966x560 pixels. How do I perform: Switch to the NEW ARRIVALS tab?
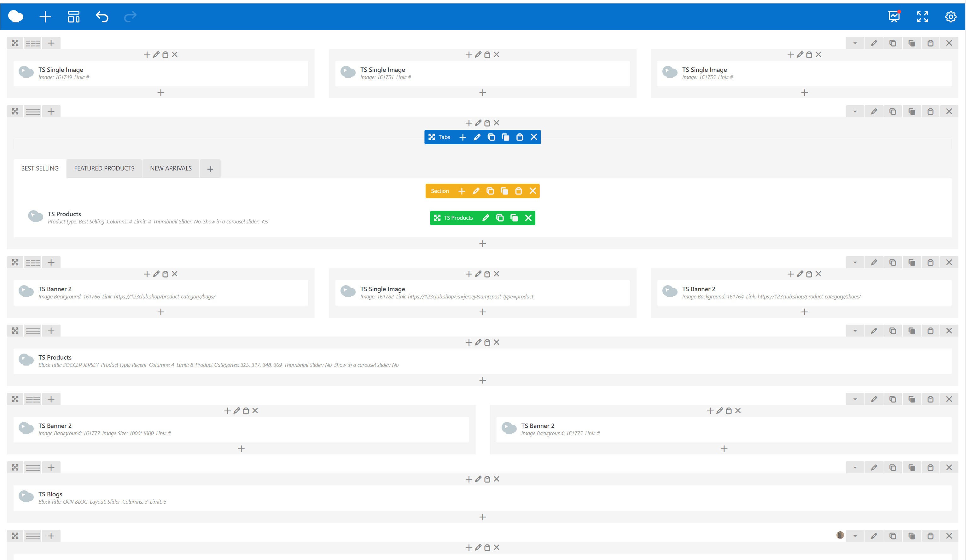click(x=171, y=168)
